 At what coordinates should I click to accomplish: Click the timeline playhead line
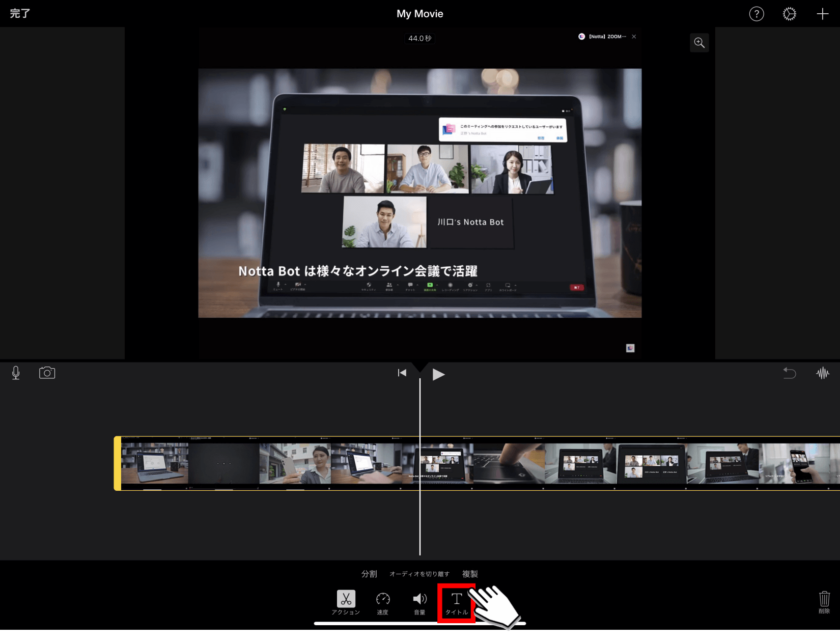coord(420,466)
